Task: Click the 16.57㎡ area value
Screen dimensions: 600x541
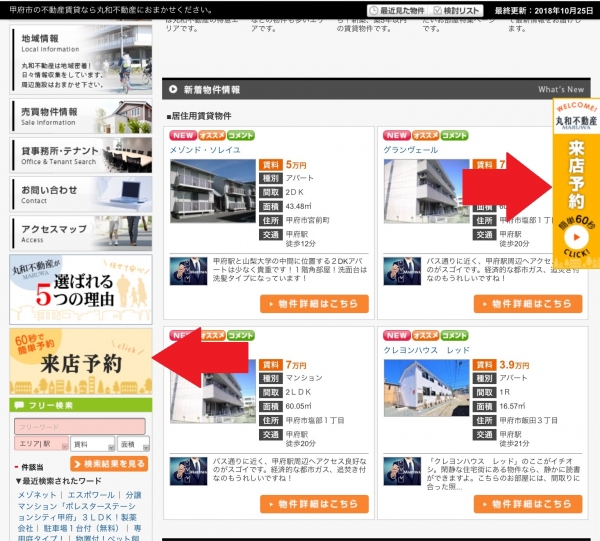Action: click(x=512, y=406)
